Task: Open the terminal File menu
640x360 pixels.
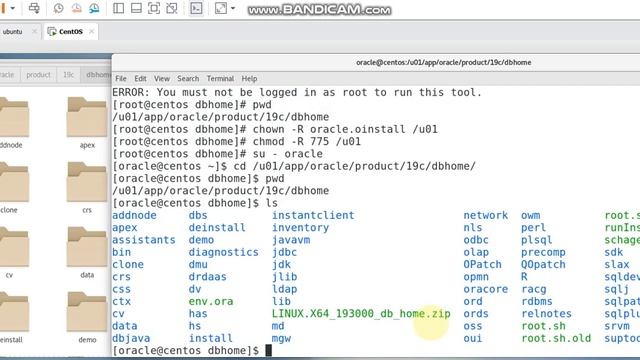Action: pyautogui.click(x=121, y=78)
